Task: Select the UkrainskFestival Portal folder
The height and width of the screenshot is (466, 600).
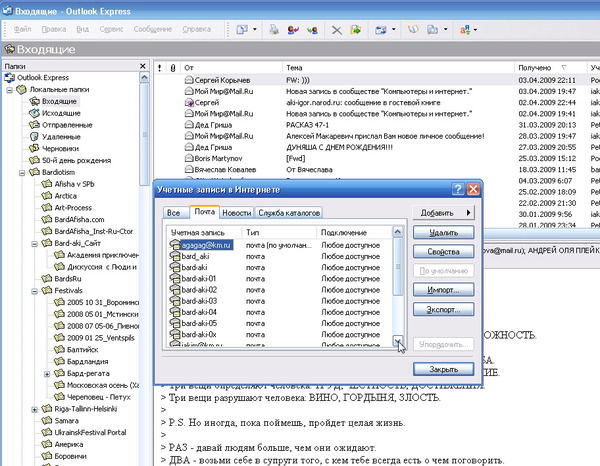Action: coord(90,432)
